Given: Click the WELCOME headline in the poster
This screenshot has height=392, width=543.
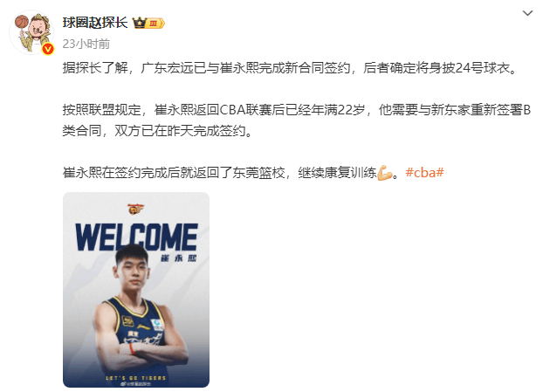Looking at the screenshot, I should 136,237.
